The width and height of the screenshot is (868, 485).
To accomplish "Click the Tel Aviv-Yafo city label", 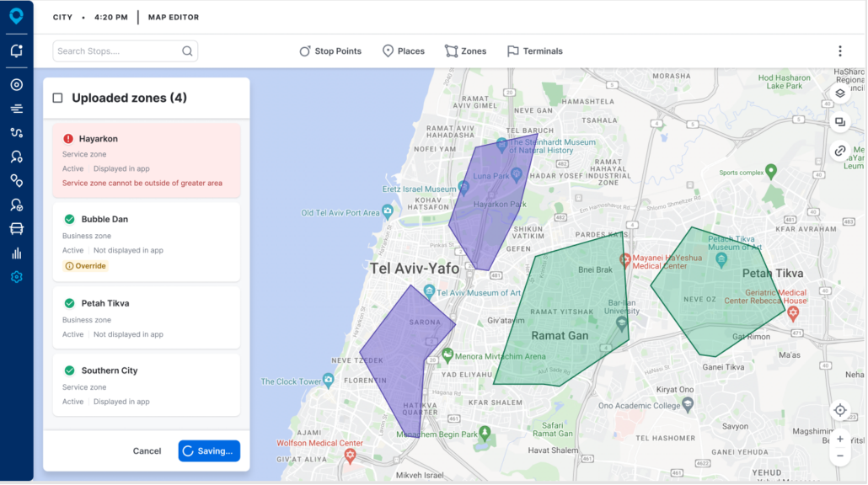I will tap(415, 269).
